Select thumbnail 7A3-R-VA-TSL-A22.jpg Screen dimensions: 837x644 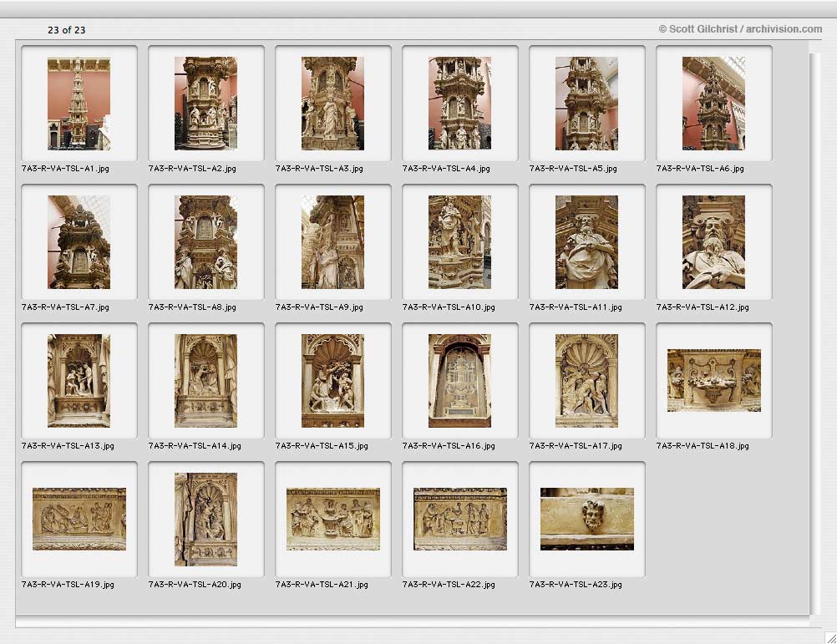460,520
